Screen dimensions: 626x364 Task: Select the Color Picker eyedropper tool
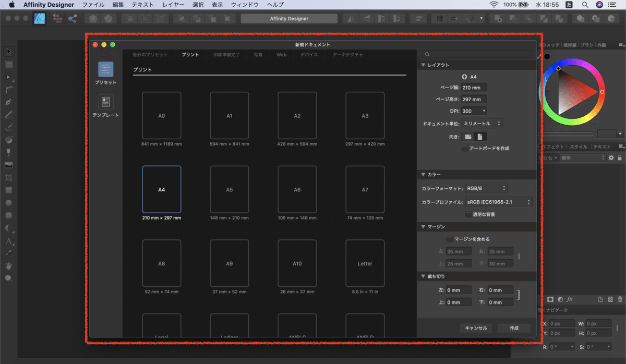coord(9,253)
